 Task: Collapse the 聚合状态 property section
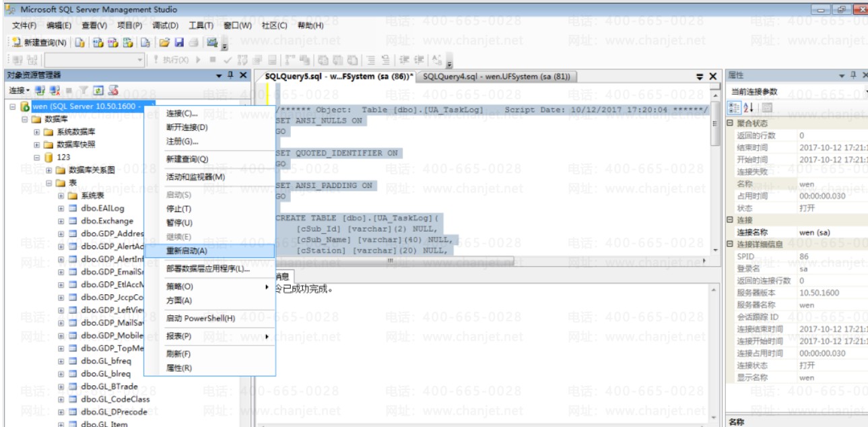(x=731, y=123)
